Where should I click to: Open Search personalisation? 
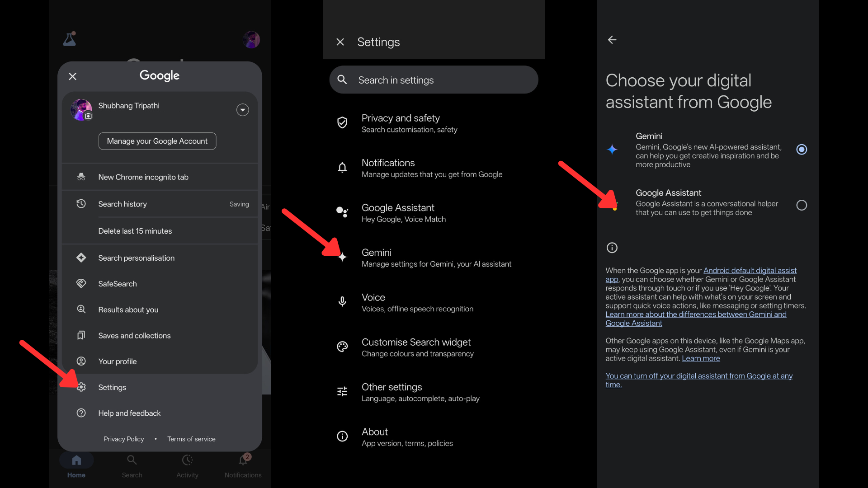160,258
